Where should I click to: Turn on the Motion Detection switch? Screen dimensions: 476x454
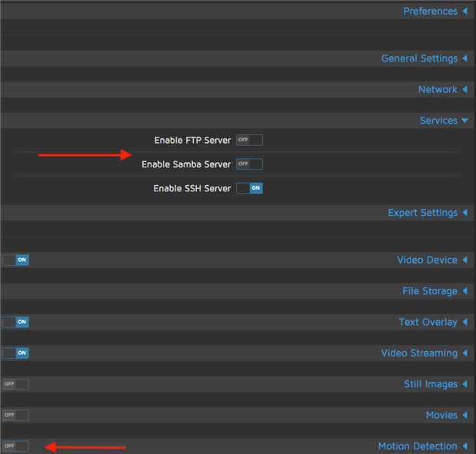point(15,446)
